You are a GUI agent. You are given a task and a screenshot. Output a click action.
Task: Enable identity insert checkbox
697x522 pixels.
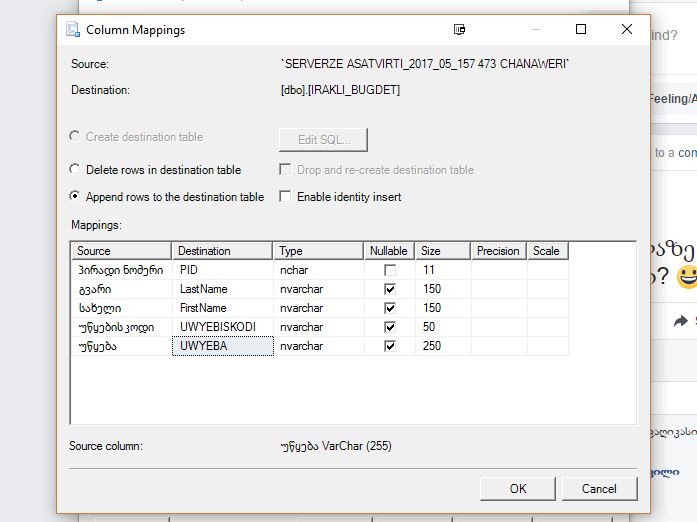click(285, 197)
